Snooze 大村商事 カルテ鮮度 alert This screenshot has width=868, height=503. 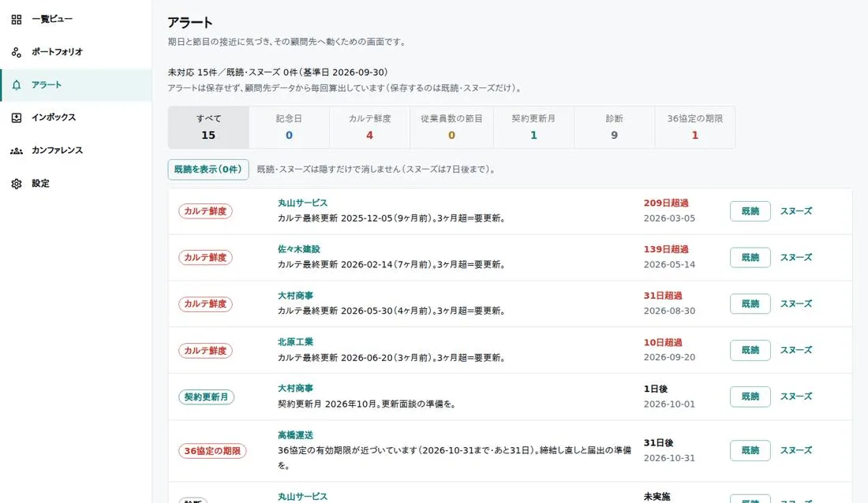pyautogui.click(x=796, y=304)
